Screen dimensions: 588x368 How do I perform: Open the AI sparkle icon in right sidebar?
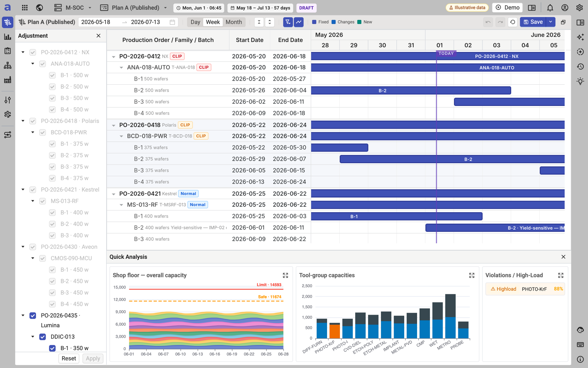[x=580, y=37]
